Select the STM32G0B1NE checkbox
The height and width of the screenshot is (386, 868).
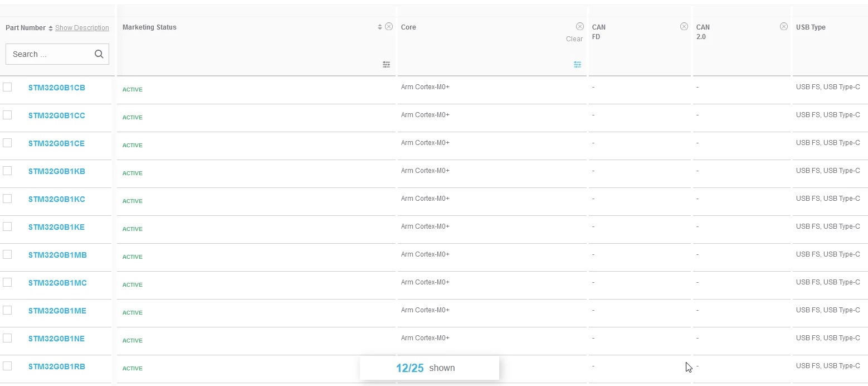[x=7, y=338]
